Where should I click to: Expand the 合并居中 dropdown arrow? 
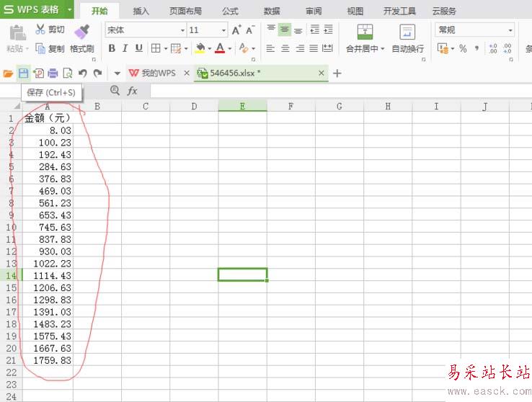click(x=383, y=49)
